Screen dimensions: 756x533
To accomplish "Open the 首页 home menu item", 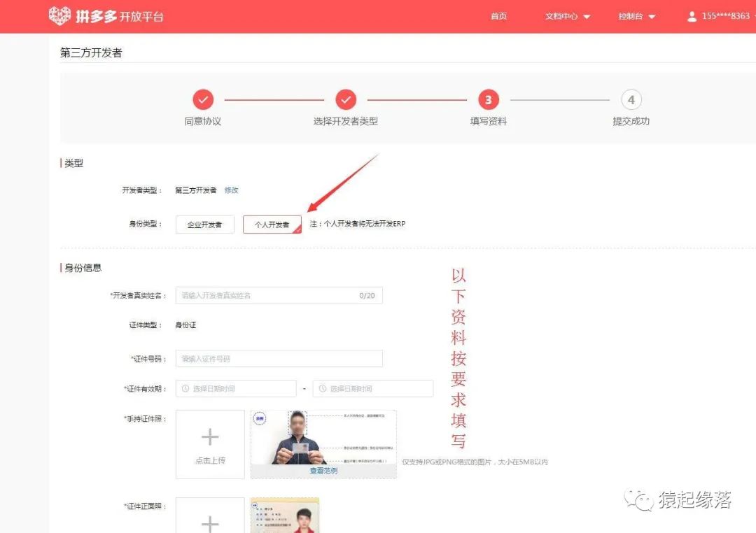I will pos(498,16).
